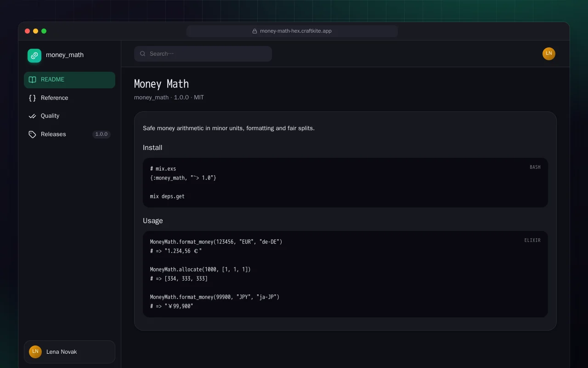Viewport: 588px width, 368px height.
Task: Click the money_math project name
Action: (x=65, y=55)
